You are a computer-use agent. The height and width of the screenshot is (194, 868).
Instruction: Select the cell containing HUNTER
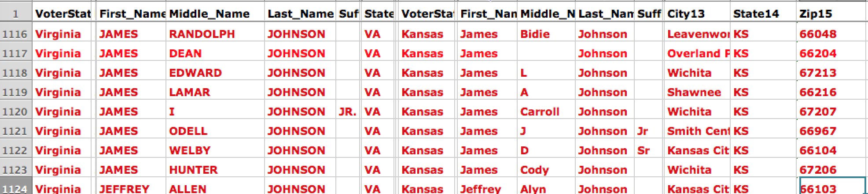click(194, 170)
